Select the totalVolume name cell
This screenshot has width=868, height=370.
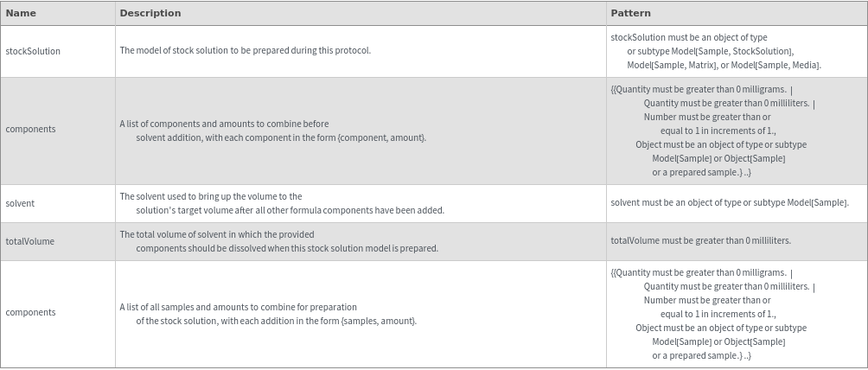(x=29, y=241)
